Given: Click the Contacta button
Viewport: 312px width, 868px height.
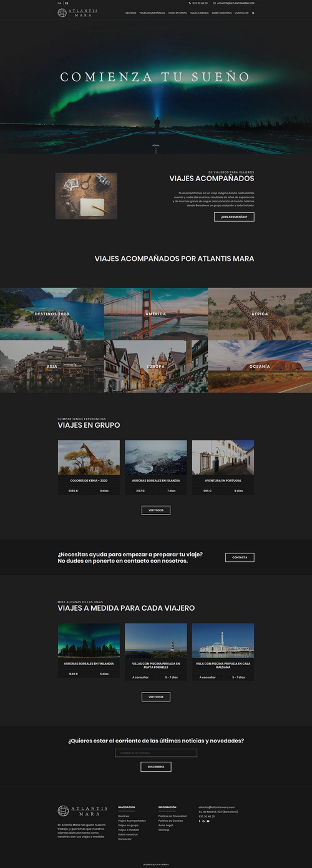Looking at the screenshot, I should pos(240,558).
